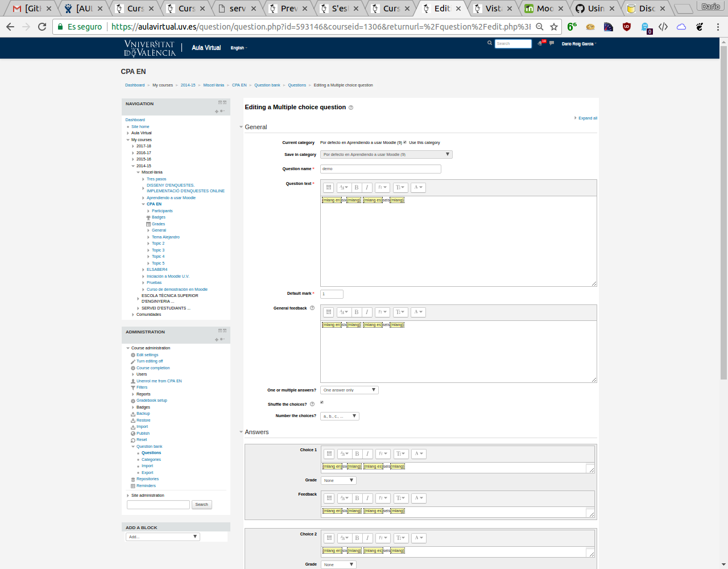Image resolution: width=728 pixels, height=569 pixels.
Task: Show more buttons in Choice 2 editor
Action: point(329,538)
